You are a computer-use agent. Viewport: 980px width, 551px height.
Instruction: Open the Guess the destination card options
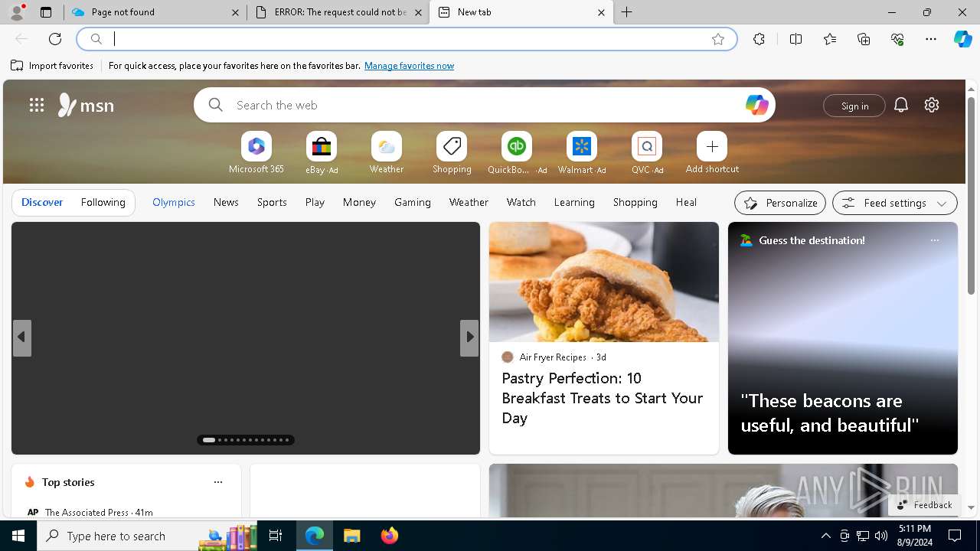[x=934, y=240]
